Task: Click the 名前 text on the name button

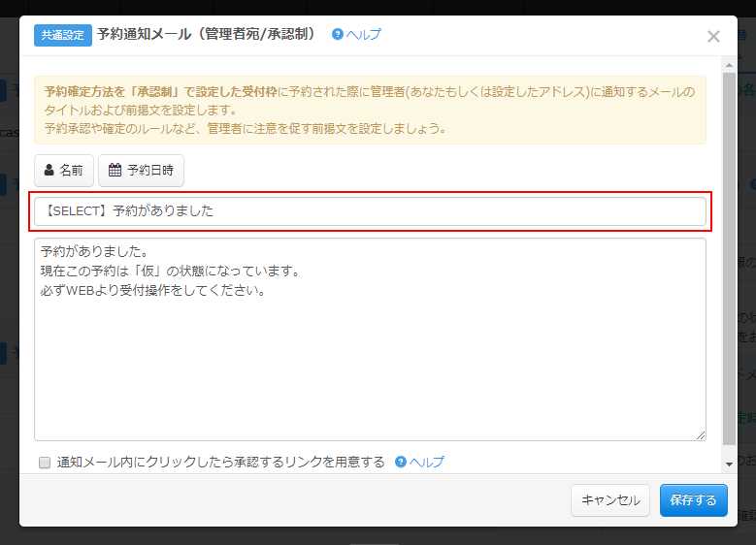Action: click(x=71, y=171)
